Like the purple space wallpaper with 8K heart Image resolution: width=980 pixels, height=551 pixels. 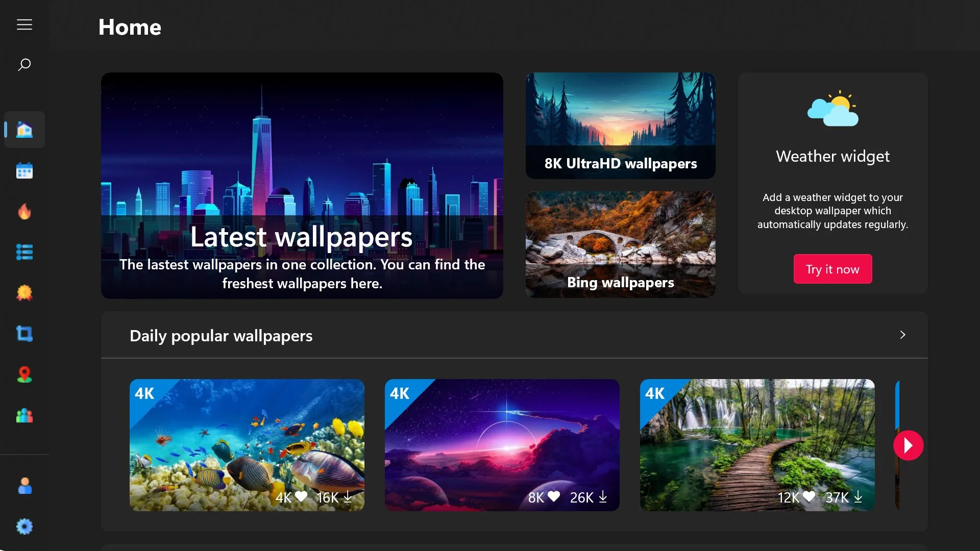[x=554, y=496]
